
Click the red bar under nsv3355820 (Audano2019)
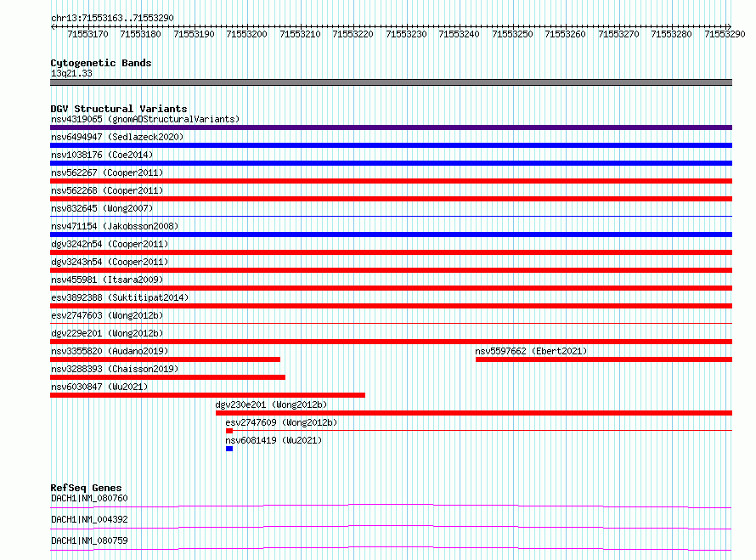click(x=166, y=359)
